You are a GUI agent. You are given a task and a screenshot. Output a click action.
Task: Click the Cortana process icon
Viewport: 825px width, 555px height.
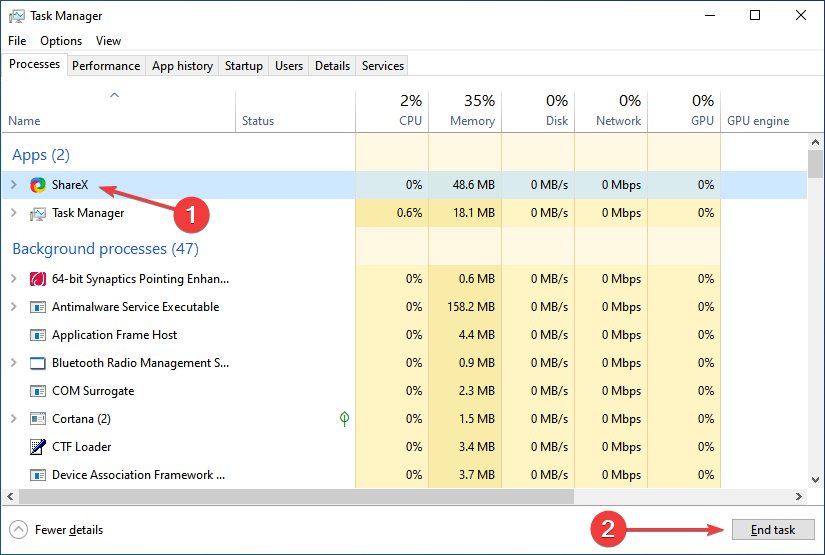pyautogui.click(x=38, y=419)
